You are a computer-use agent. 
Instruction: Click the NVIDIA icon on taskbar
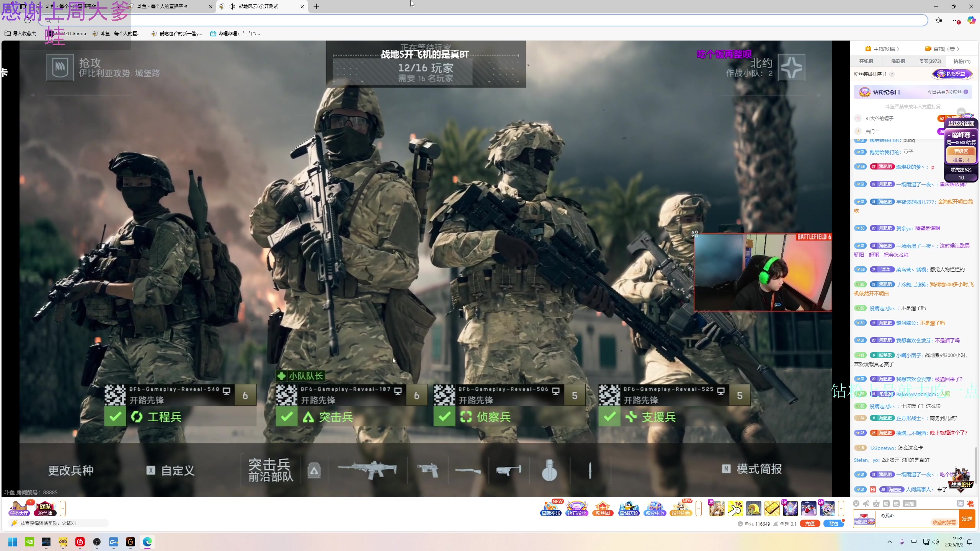pyautogui.click(x=29, y=542)
